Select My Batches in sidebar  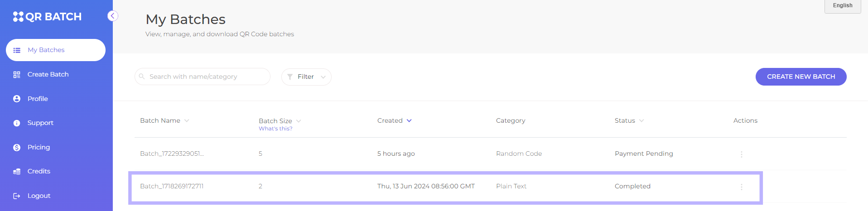coord(56,50)
